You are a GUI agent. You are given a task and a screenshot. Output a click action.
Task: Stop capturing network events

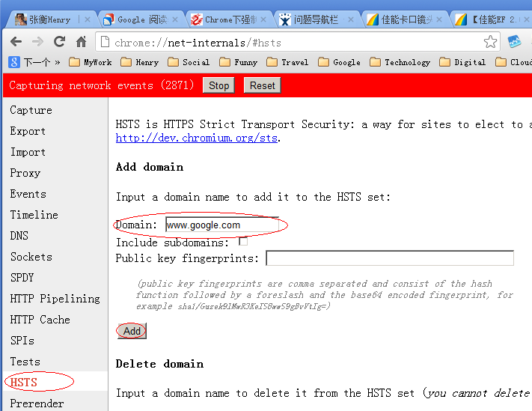coord(219,85)
